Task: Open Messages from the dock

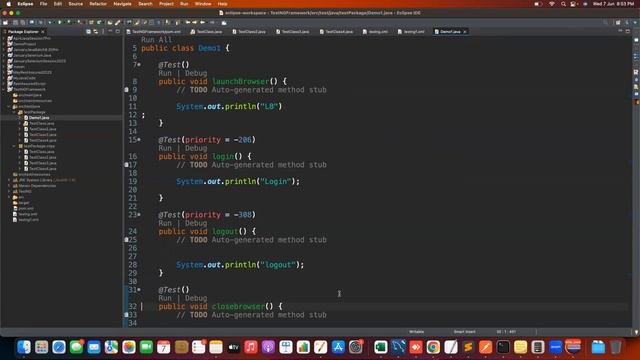Action: (x=76, y=347)
